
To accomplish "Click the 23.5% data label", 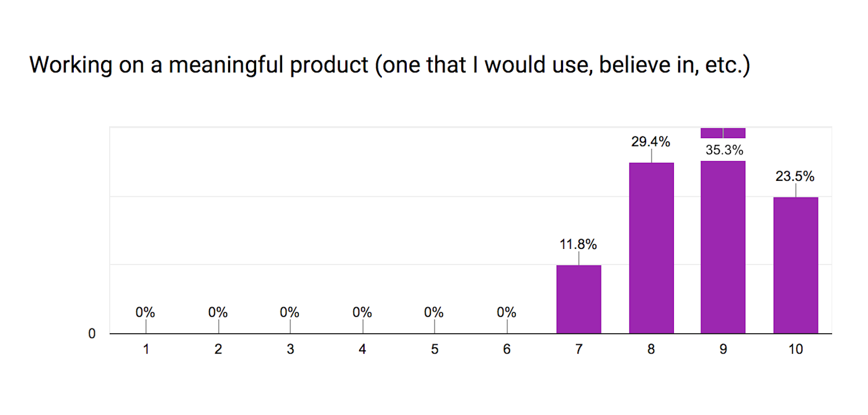I will [x=795, y=177].
